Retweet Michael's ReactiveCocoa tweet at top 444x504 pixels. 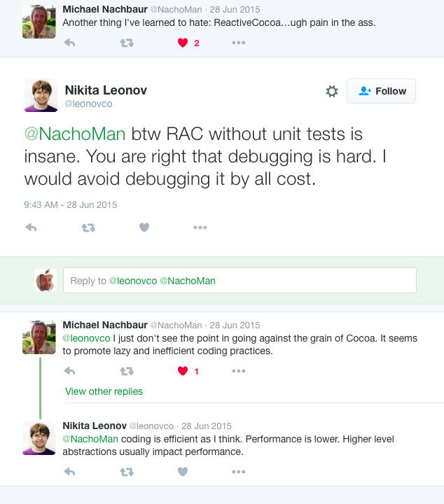pyautogui.click(x=126, y=43)
